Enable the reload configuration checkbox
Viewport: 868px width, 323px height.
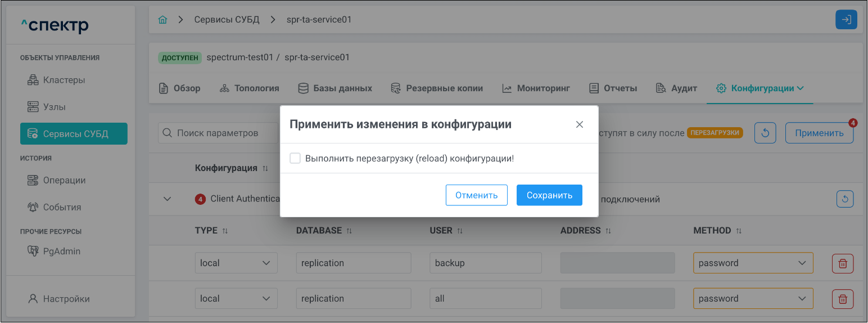[295, 159]
